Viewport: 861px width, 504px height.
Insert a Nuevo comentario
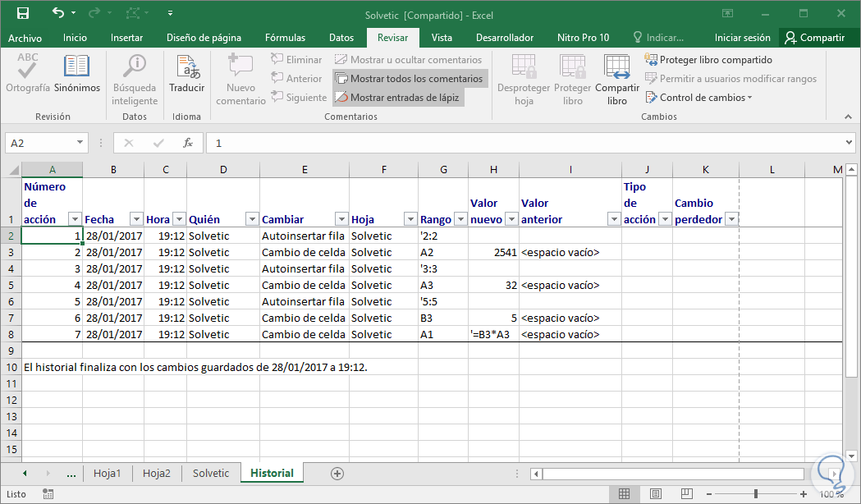coord(240,80)
